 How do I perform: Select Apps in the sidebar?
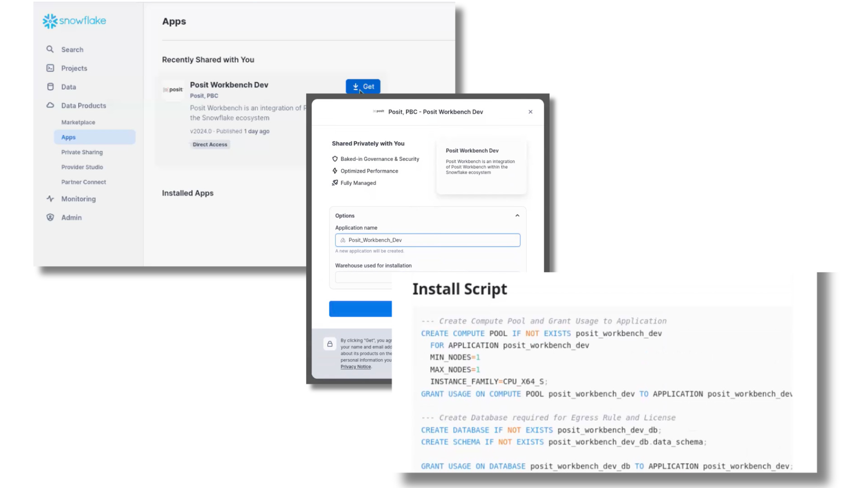[x=94, y=137]
